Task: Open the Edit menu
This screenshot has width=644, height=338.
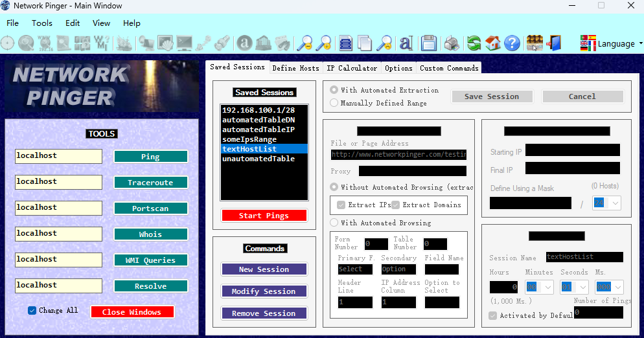Action: click(x=73, y=23)
